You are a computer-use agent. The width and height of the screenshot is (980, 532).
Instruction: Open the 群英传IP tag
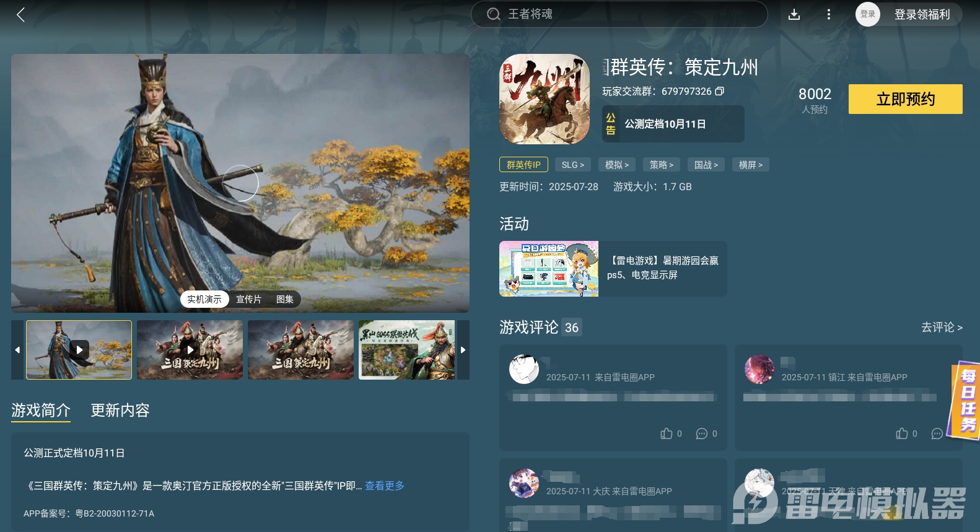pyautogui.click(x=523, y=165)
